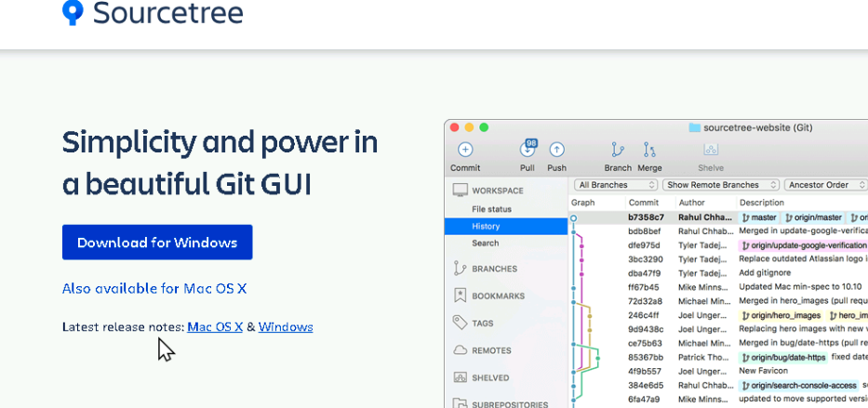Select commit dba47f9 Add gitignore
Viewport: 868px width, 408px height.
point(718,273)
